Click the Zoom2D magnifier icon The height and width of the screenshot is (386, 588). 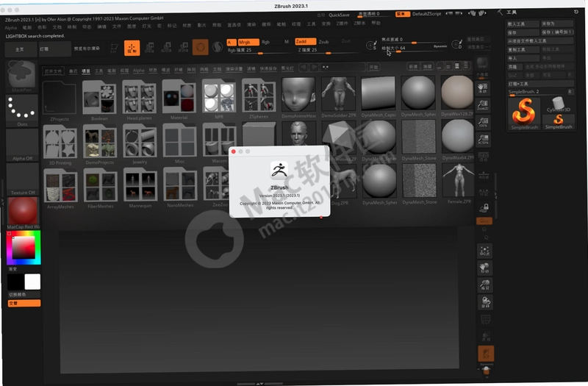483,105
